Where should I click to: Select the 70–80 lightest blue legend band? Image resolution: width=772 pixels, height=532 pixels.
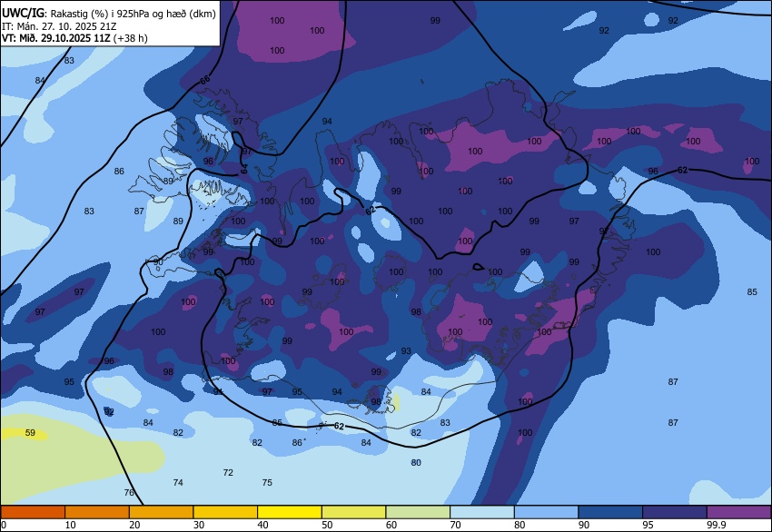(x=482, y=512)
